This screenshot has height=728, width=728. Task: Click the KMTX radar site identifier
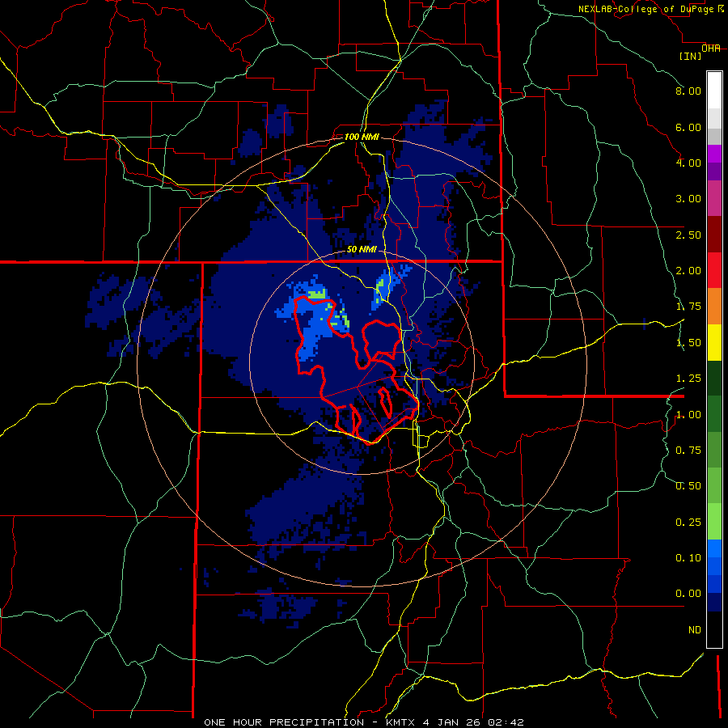point(401,722)
